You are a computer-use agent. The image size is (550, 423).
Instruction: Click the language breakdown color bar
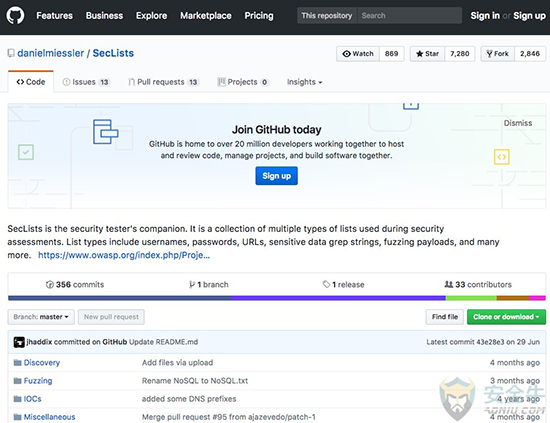pyautogui.click(x=277, y=298)
